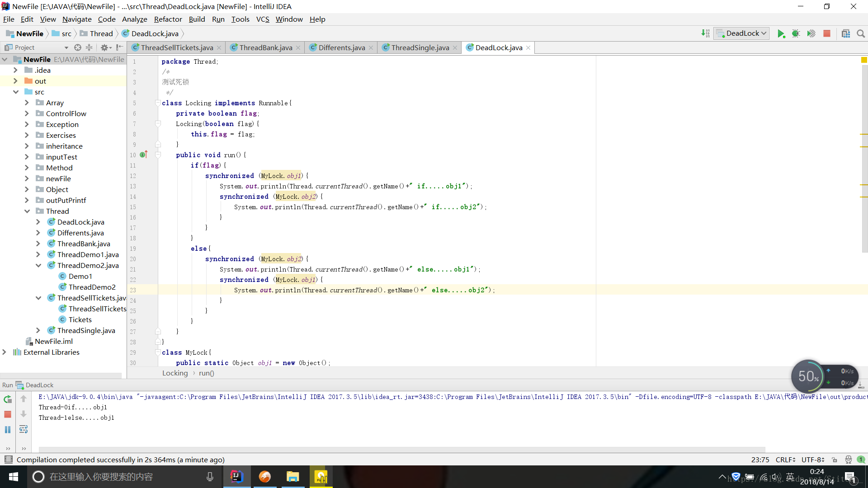The height and width of the screenshot is (488, 868).
Task: Rerun DeadLock in the Run panel
Action: (x=8, y=399)
